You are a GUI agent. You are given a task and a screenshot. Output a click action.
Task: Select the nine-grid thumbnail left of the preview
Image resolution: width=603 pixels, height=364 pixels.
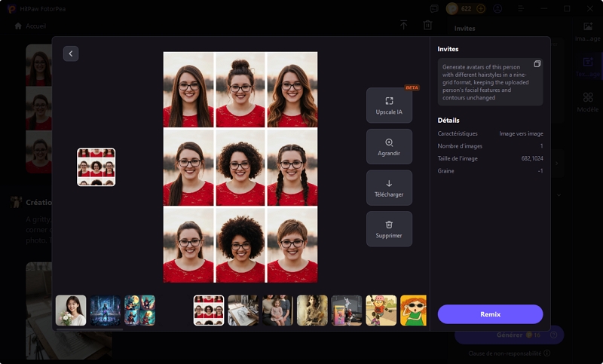96,167
